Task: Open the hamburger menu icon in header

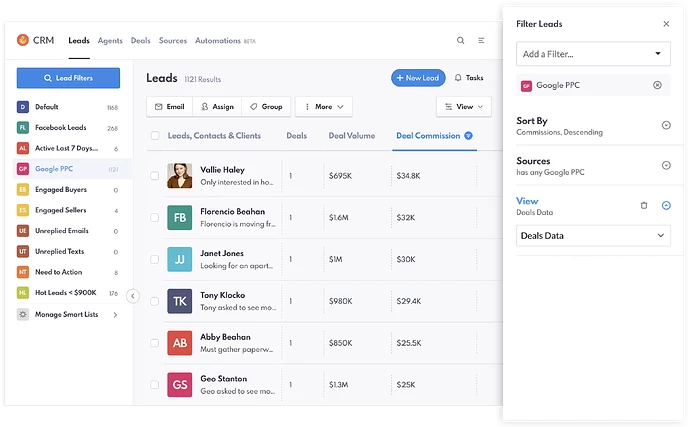Action: click(x=481, y=41)
